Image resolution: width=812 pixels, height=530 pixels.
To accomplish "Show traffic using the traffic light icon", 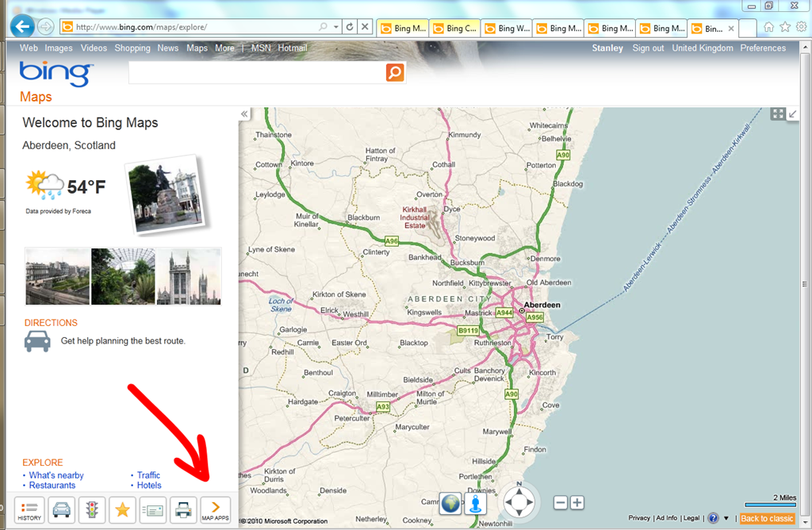I will click(x=92, y=509).
